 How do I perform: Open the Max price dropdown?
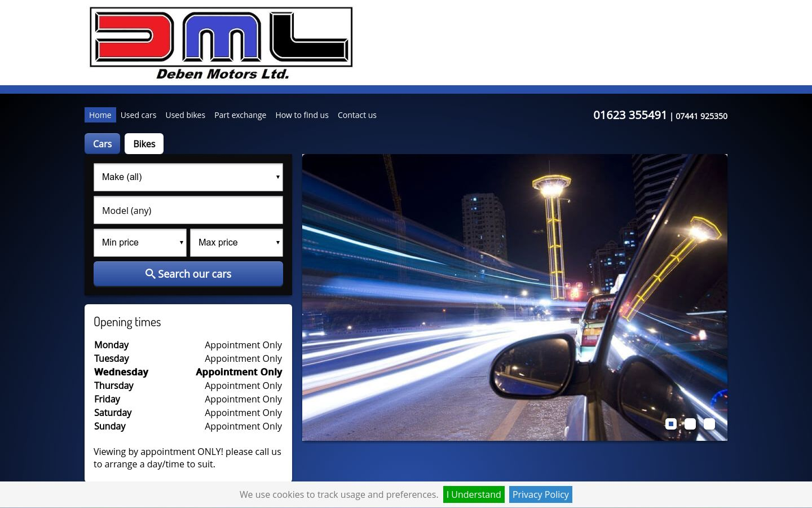237,243
